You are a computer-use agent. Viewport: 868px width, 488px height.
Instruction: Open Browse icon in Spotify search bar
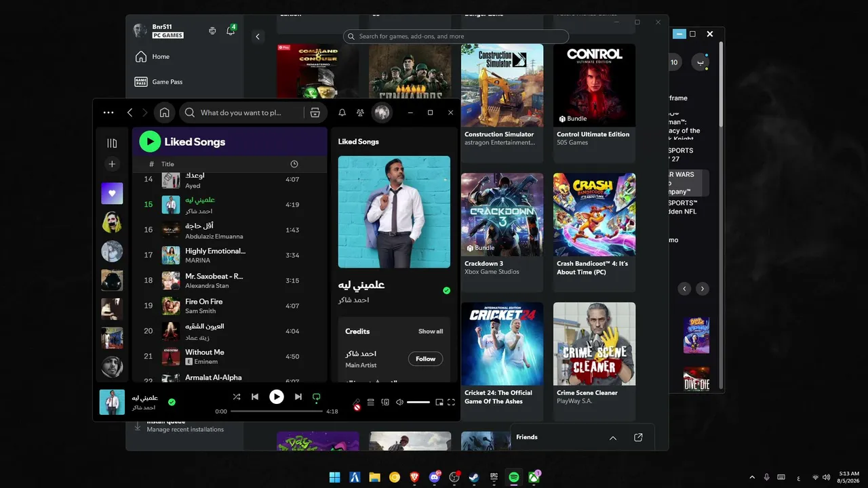click(315, 113)
